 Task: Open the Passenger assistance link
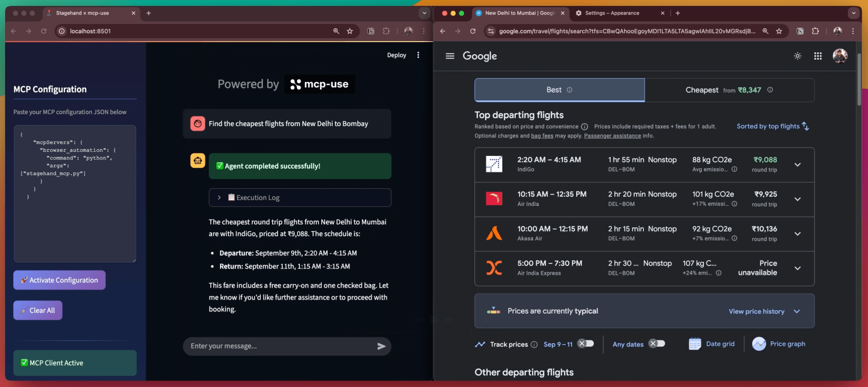tap(612, 136)
